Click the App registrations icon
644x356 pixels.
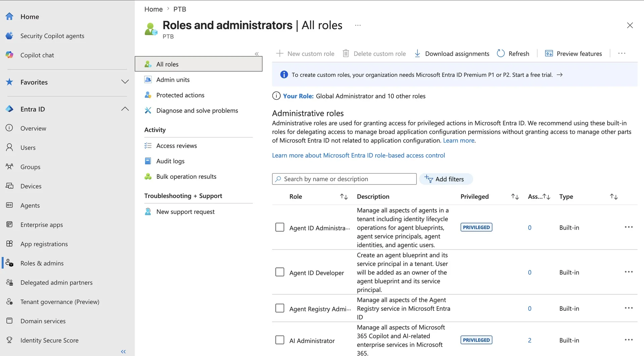coord(9,244)
